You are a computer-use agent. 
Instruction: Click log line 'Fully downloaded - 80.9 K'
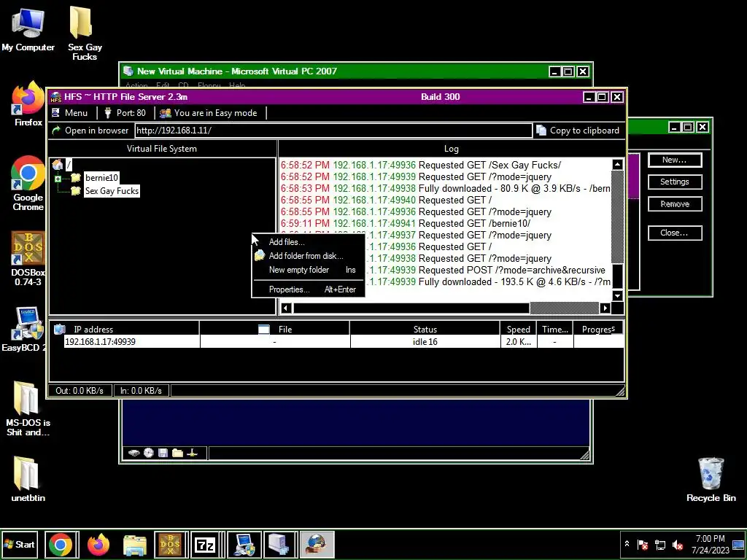pyautogui.click(x=445, y=188)
